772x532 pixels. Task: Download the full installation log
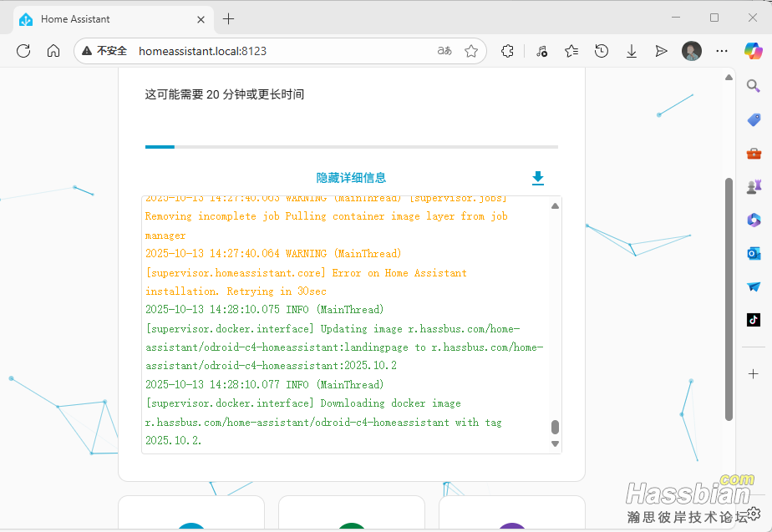click(x=538, y=178)
